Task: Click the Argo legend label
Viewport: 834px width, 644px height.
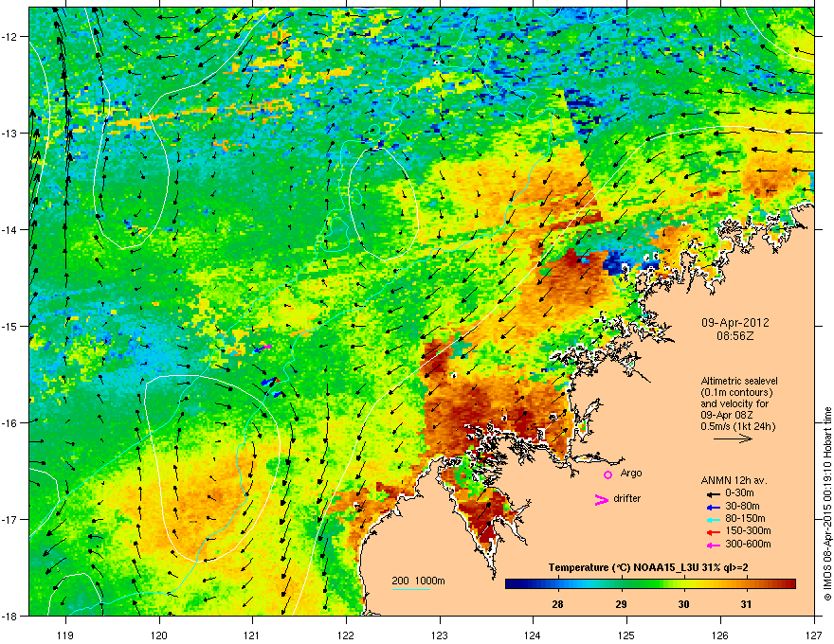Action: (631, 473)
